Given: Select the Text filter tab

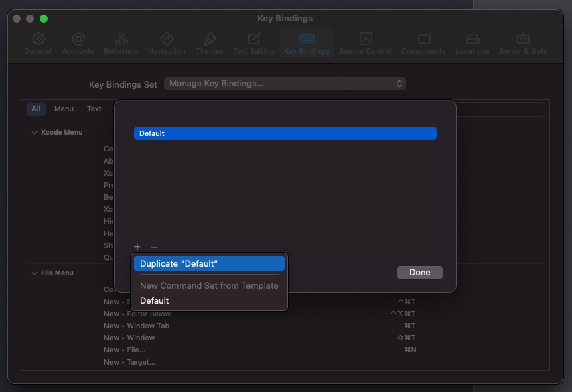Looking at the screenshot, I should pyautogui.click(x=94, y=109).
